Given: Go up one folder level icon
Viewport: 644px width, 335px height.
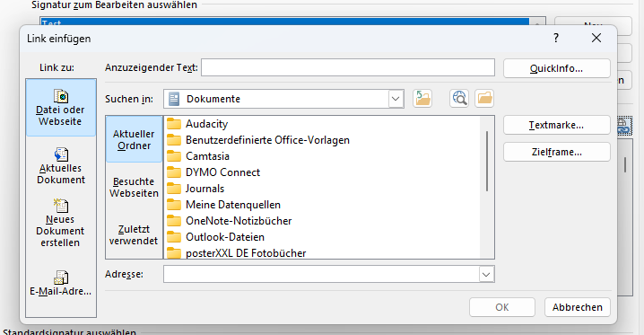Looking at the screenshot, I should click(422, 99).
